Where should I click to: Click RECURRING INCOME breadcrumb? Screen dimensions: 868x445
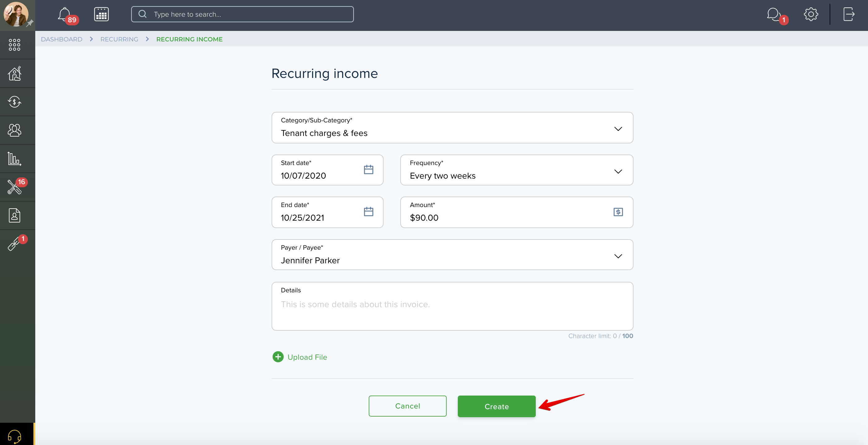pyautogui.click(x=189, y=39)
